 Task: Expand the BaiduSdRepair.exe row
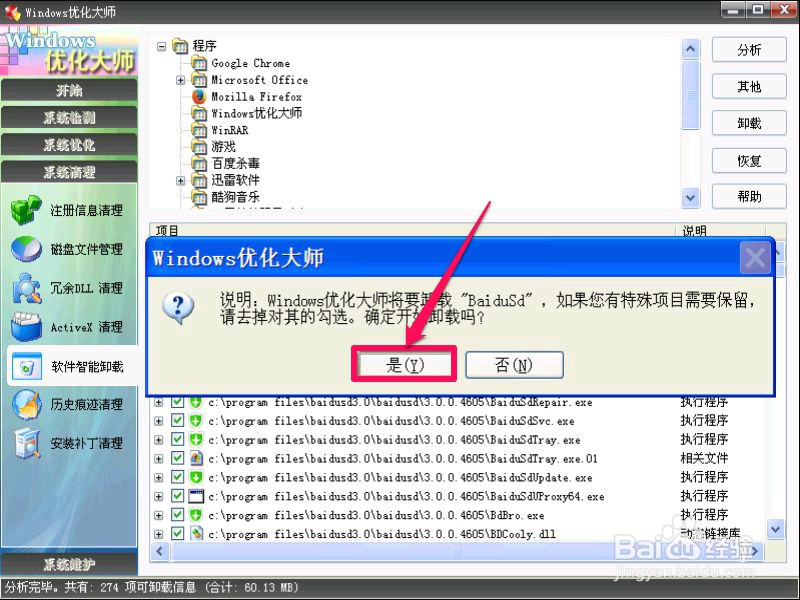[x=159, y=403]
